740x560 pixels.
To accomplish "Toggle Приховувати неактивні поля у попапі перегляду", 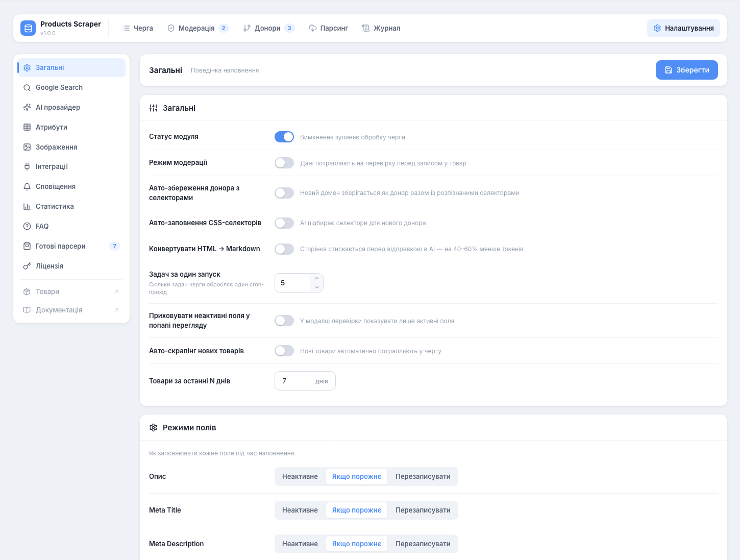I will [284, 321].
